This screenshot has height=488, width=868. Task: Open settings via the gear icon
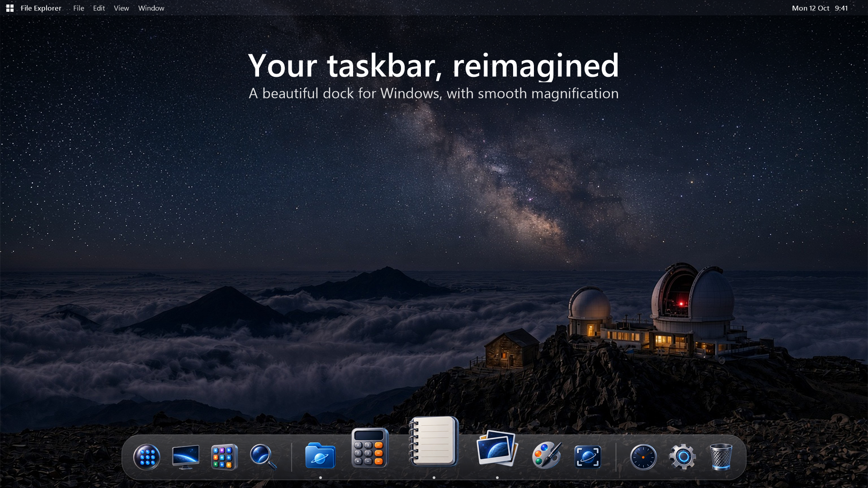(682, 457)
